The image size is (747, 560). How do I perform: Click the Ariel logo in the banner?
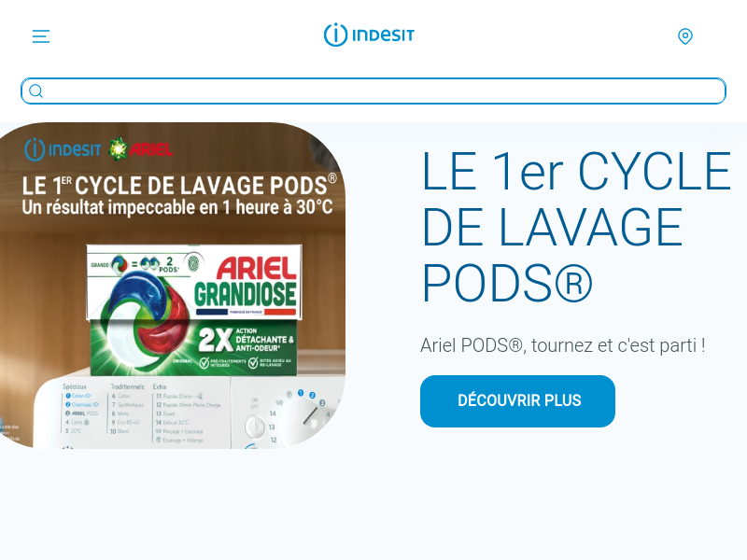point(141,149)
